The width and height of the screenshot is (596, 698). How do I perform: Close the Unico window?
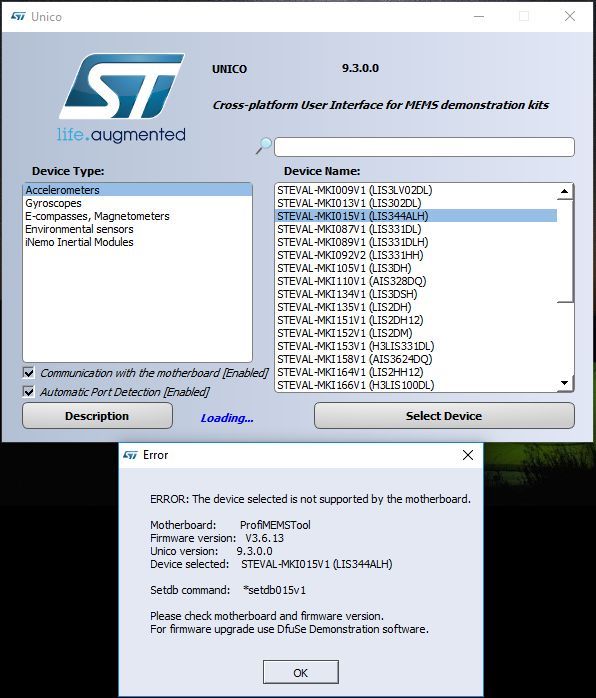(570, 16)
